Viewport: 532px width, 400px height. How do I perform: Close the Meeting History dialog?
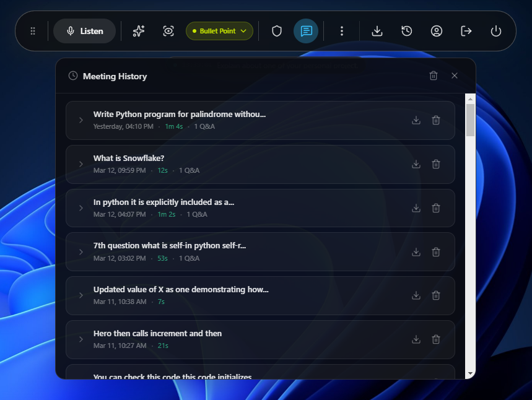(454, 75)
